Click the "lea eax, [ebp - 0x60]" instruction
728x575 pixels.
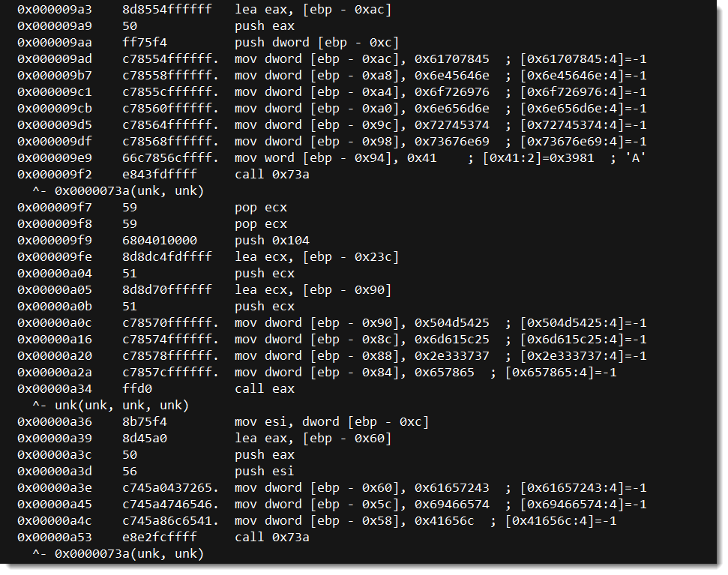click(313, 439)
